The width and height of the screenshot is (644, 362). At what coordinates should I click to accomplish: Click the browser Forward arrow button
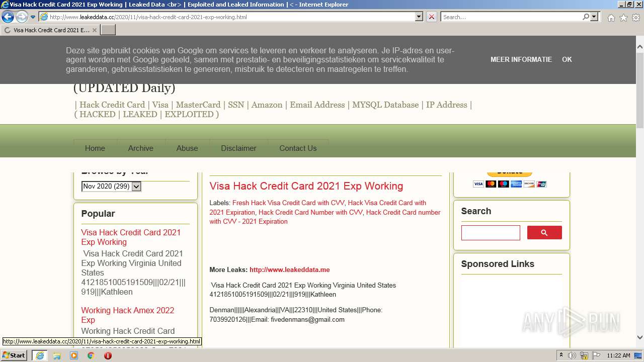(x=22, y=17)
